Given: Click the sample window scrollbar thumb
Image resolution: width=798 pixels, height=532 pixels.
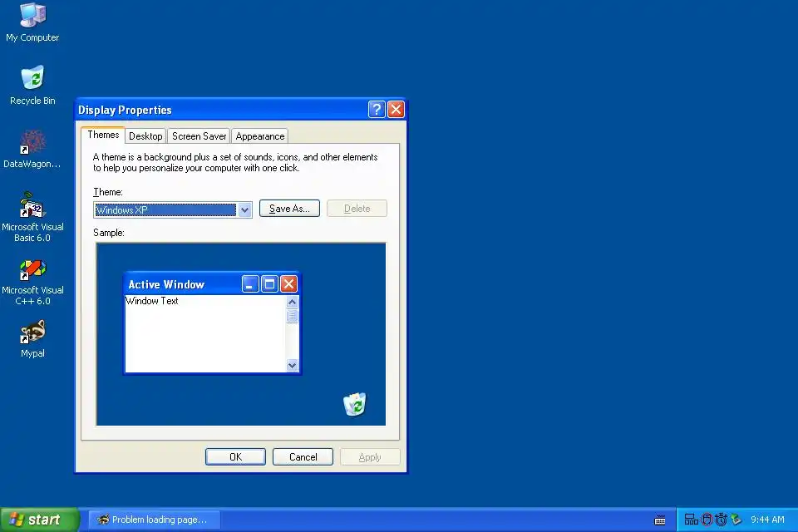Looking at the screenshot, I should click(292, 316).
